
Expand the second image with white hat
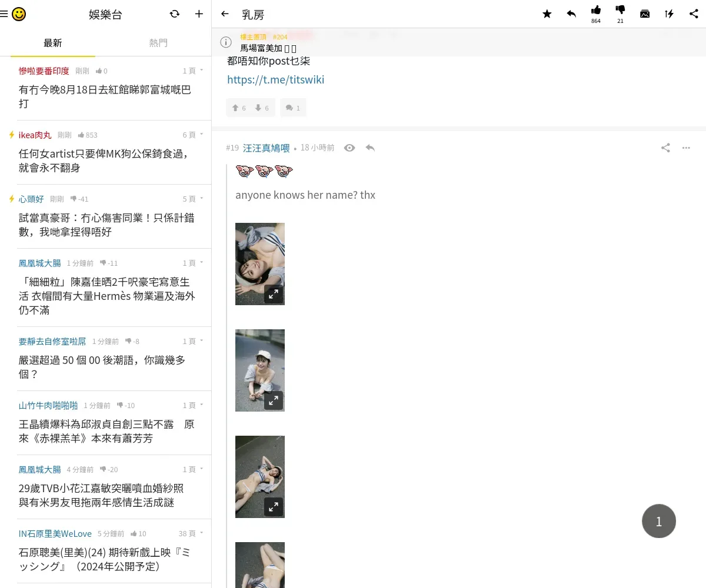[x=274, y=400]
